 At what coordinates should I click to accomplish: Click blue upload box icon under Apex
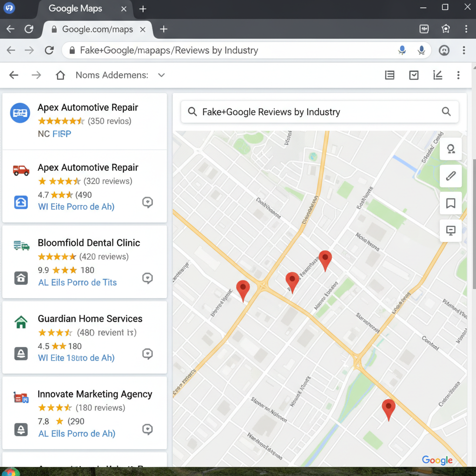tap(21, 202)
